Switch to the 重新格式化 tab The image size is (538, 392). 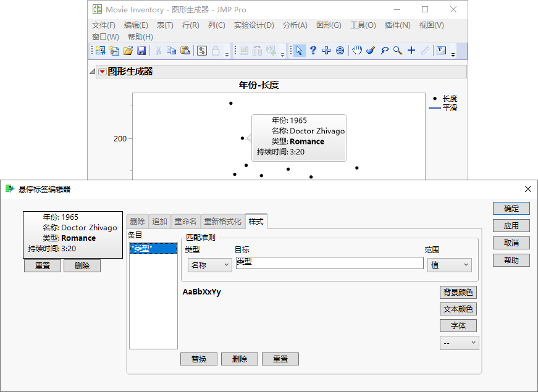pos(222,221)
